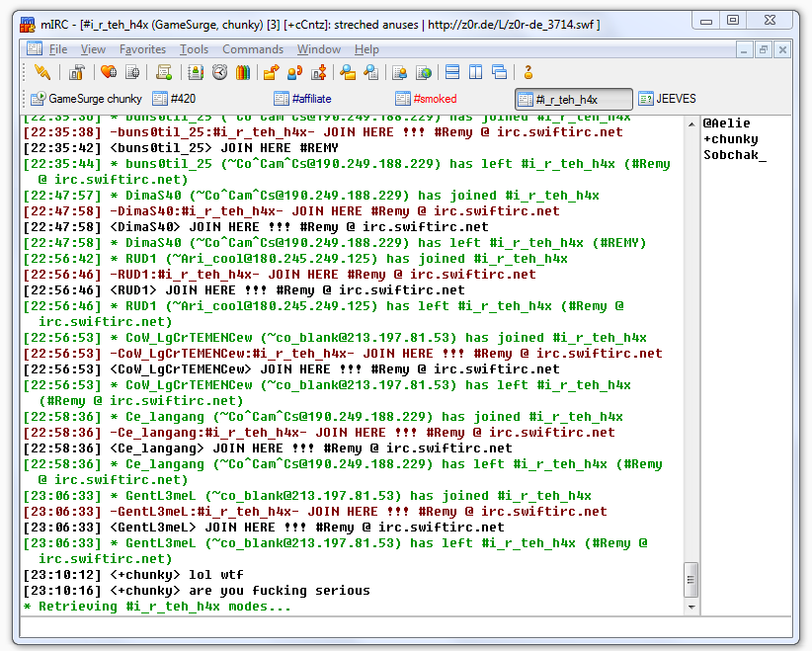This screenshot has width=812, height=651.
Task: Click the Timer clock icon
Action: point(219,72)
